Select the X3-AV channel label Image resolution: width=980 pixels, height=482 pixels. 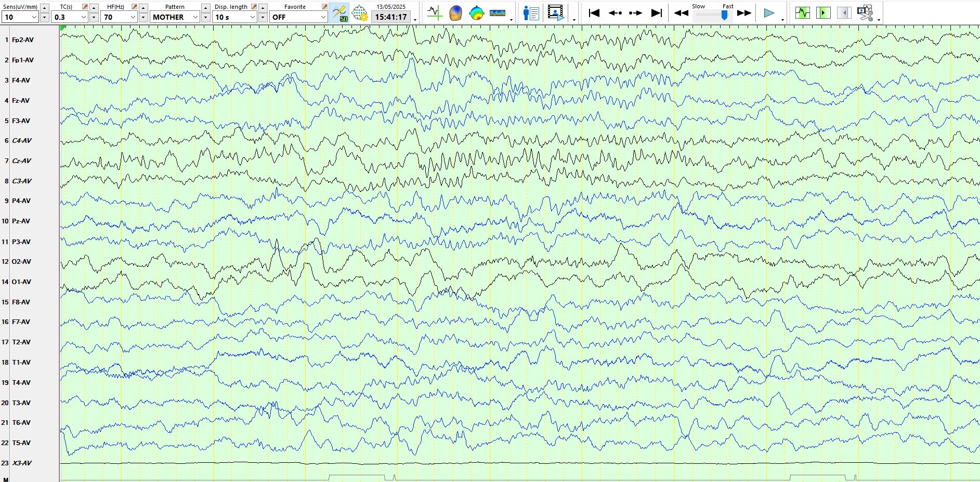[x=22, y=463]
